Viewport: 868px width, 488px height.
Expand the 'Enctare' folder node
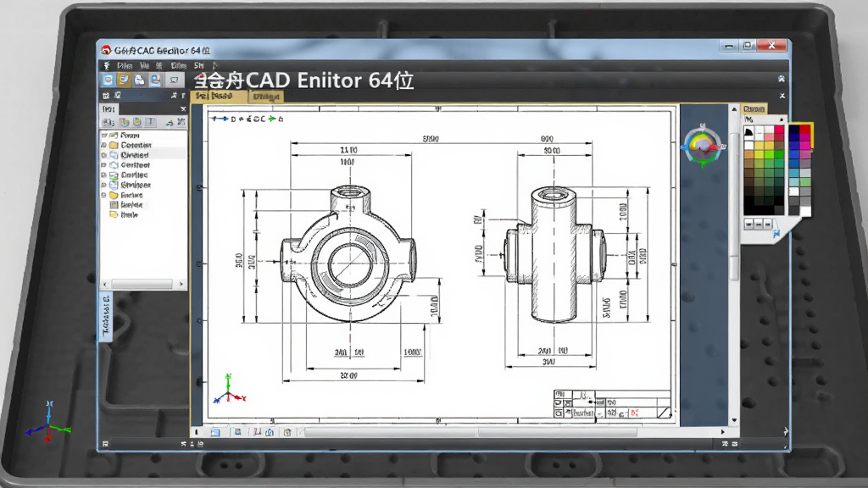click(x=104, y=196)
